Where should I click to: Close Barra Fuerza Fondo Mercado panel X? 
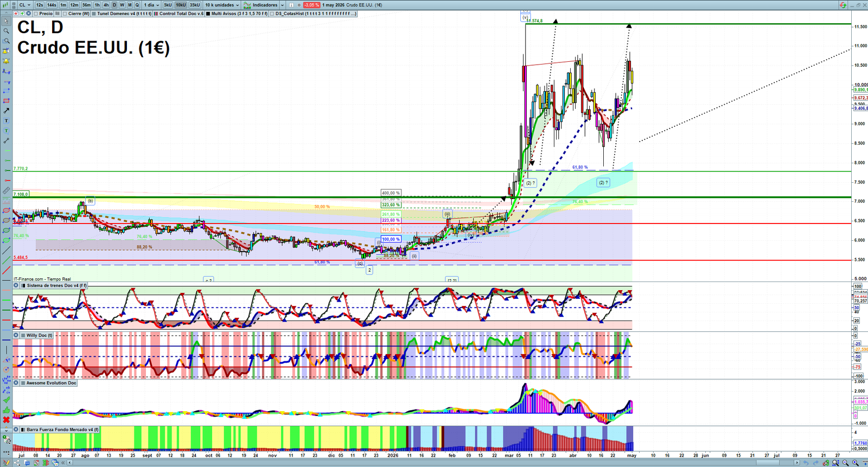click(16, 430)
